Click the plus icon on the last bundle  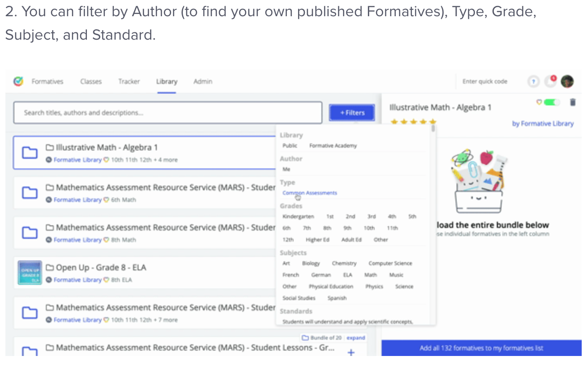tap(351, 352)
